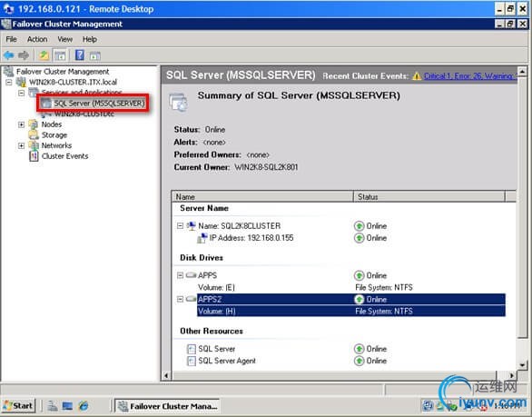The image size is (532, 417).
Task: Click the IP Address resource icon
Action: [x=202, y=238]
